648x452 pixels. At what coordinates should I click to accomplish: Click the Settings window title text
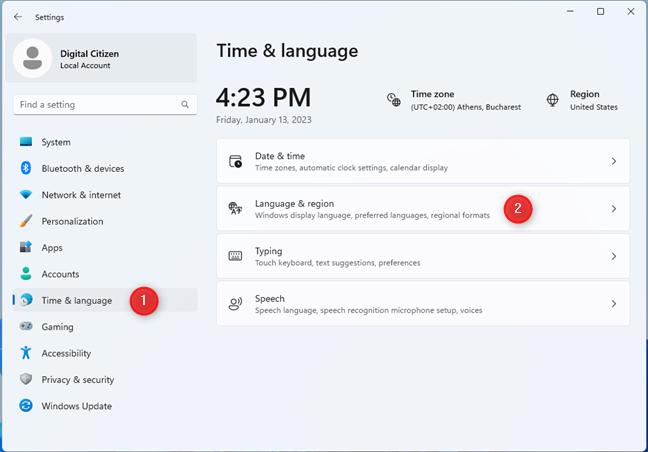[50, 17]
